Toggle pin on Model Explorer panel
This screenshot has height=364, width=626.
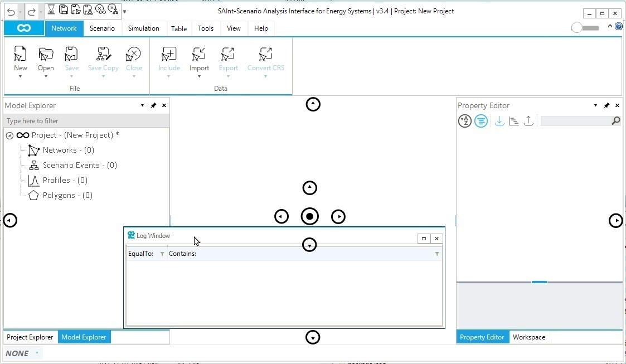click(153, 105)
